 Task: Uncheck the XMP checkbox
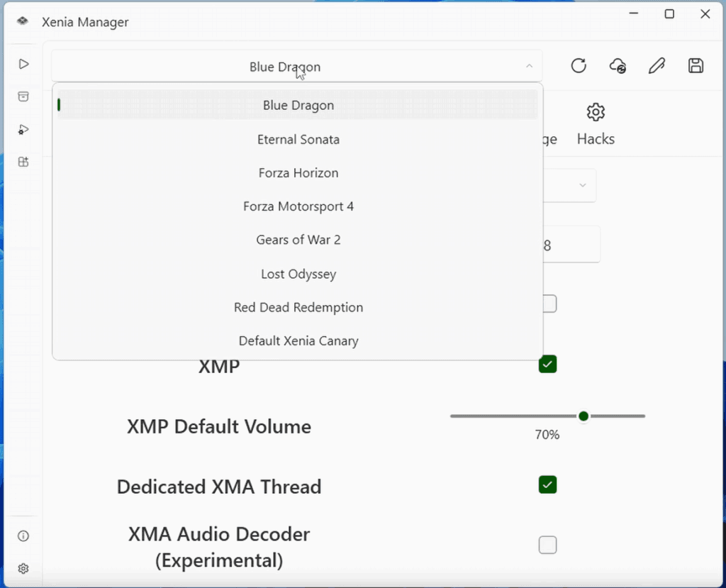[x=547, y=364]
